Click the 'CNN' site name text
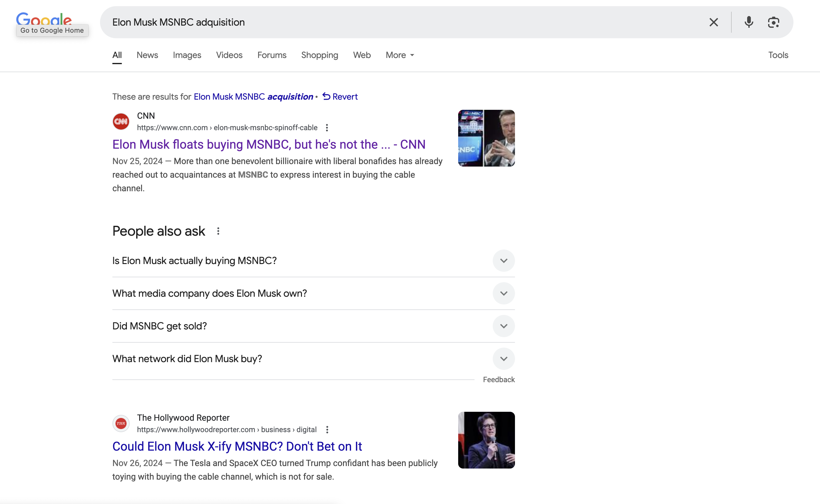The height and width of the screenshot is (504, 820). 146,116
